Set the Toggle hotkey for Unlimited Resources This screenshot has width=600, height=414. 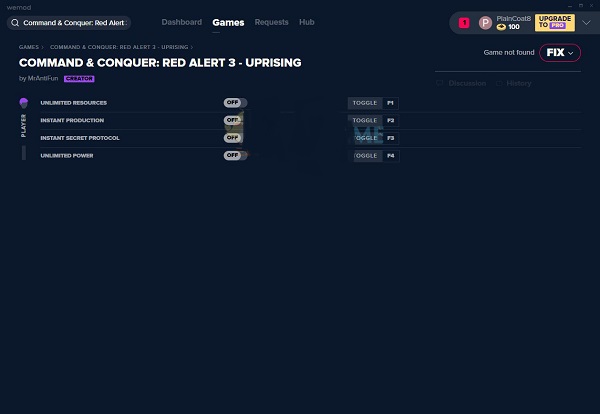point(365,103)
